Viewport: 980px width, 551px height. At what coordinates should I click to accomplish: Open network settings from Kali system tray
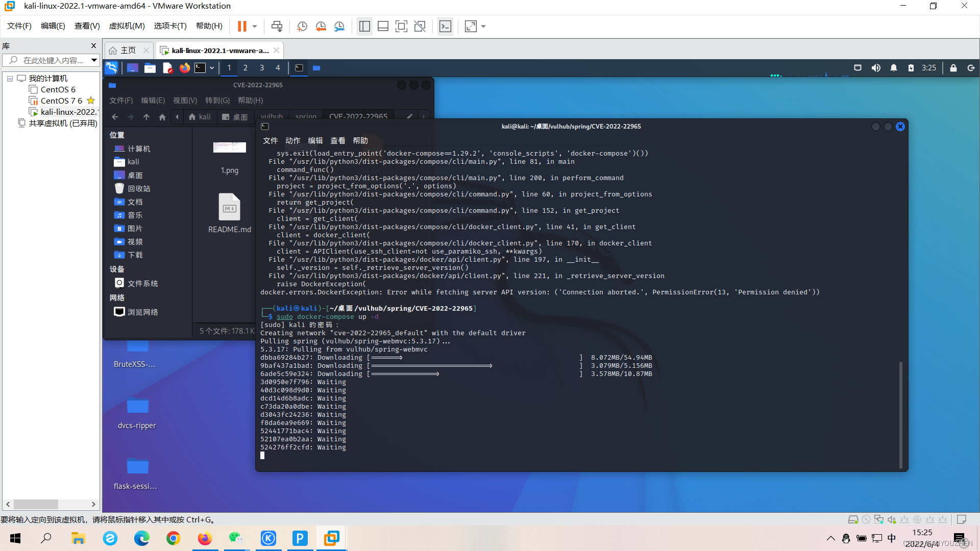tap(858, 67)
